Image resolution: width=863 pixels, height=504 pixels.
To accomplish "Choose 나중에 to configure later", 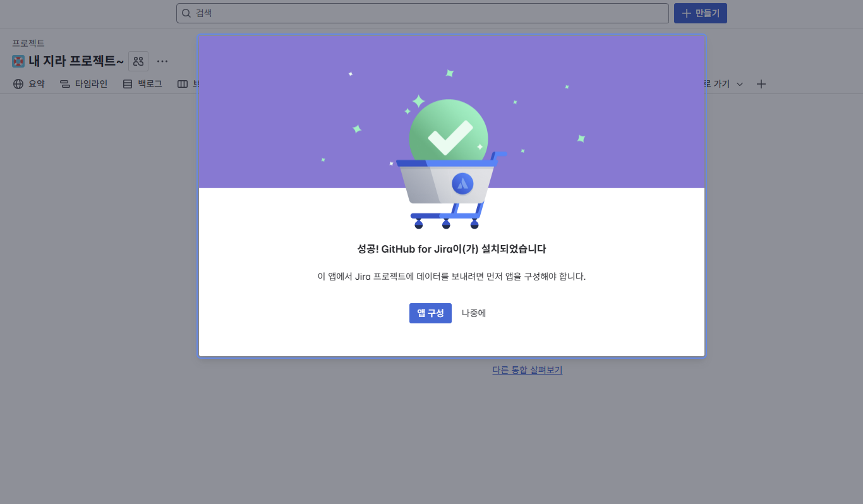I will tap(474, 313).
